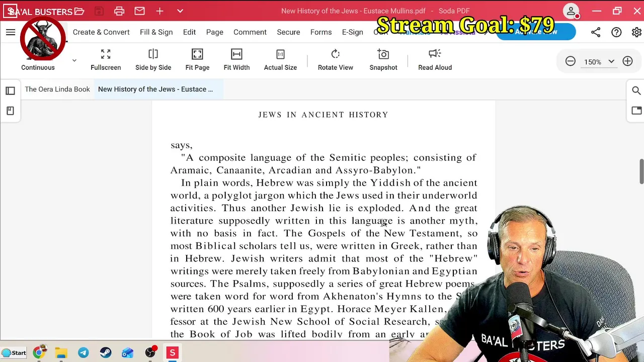This screenshot has width=644, height=362.
Task: Click Rotate View tool
Action: click(335, 60)
